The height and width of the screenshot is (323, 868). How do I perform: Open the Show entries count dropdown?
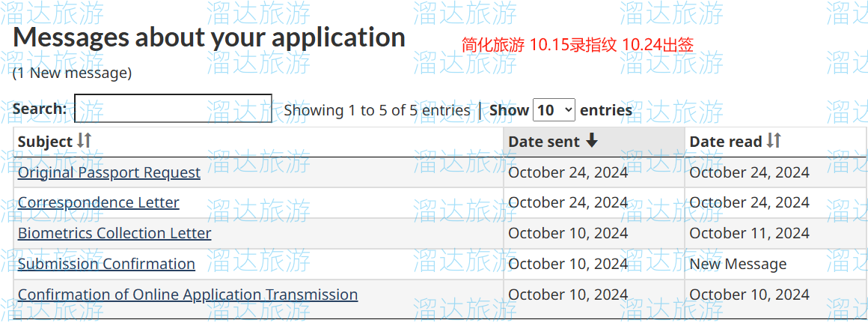point(554,109)
